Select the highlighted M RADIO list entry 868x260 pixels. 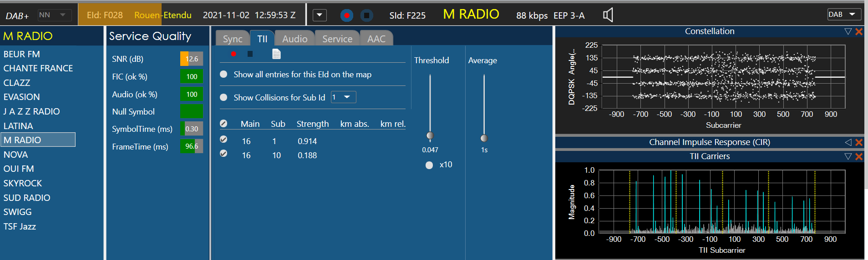38,140
